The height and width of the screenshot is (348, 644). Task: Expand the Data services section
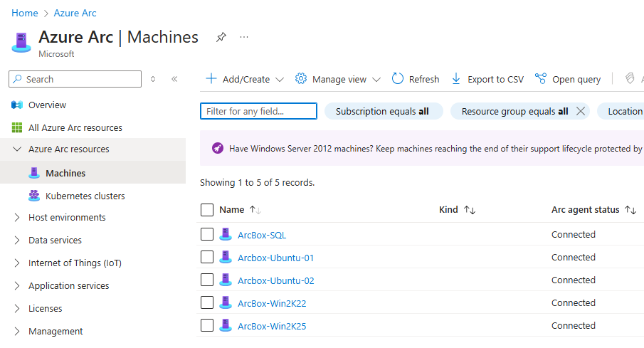pos(17,240)
